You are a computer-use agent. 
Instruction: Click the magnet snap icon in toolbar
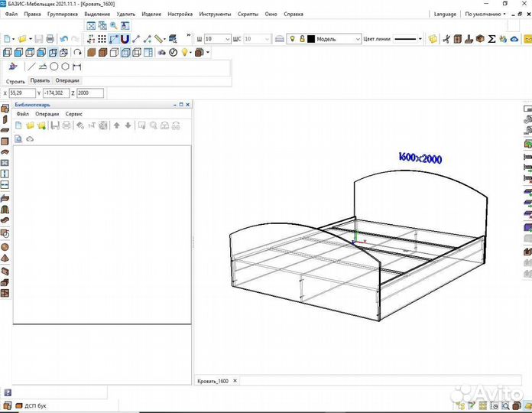coord(125,38)
